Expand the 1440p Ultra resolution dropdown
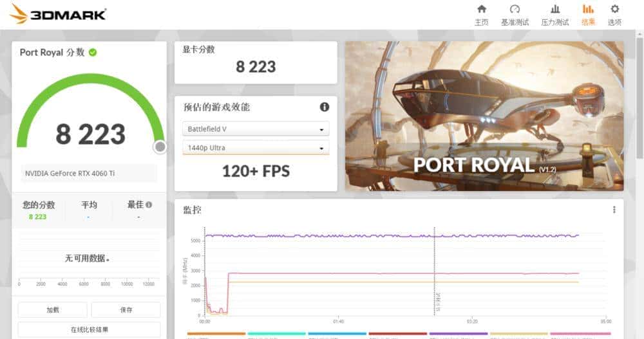The width and height of the screenshot is (644, 339). click(x=256, y=148)
